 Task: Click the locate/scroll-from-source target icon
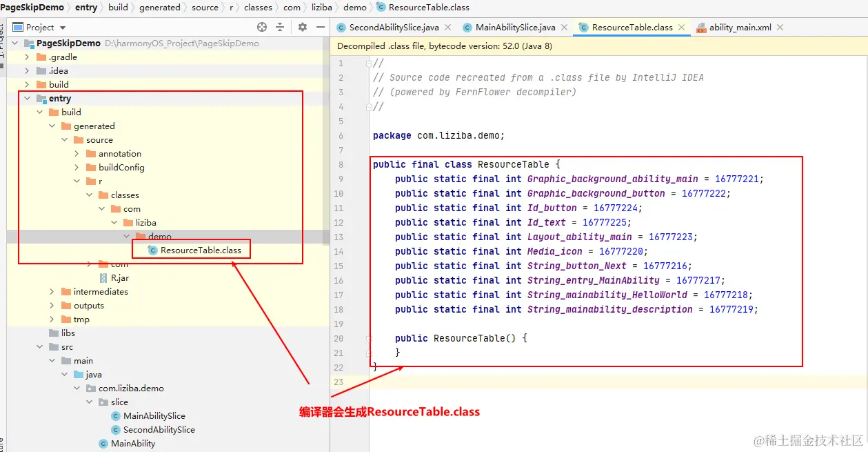click(x=262, y=27)
